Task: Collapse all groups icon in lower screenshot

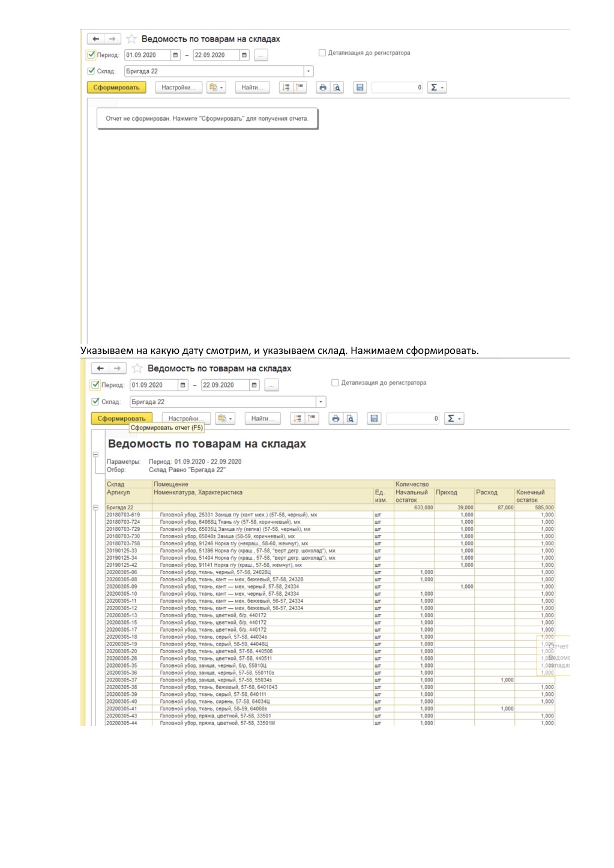Action: (x=298, y=419)
